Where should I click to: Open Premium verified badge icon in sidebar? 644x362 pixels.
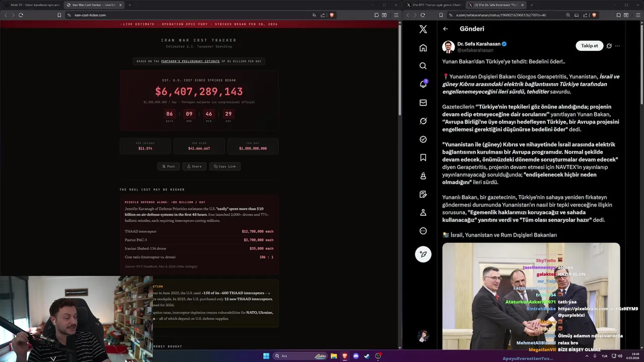(x=423, y=139)
